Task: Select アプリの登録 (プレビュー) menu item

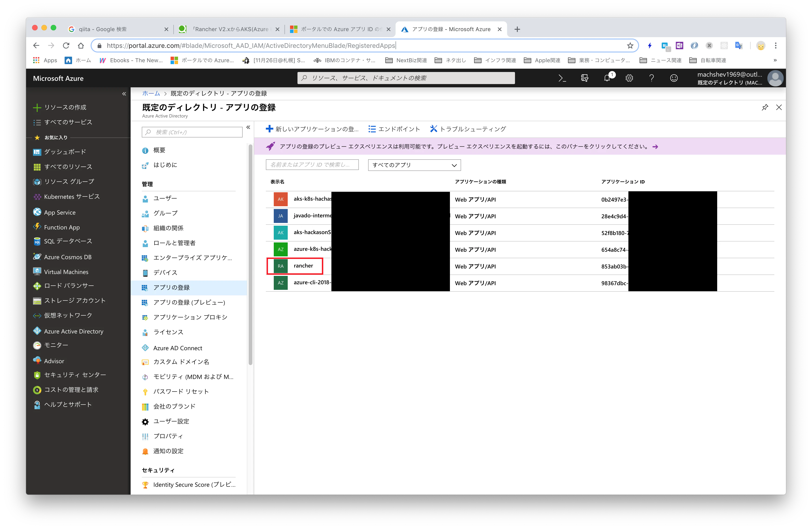Action: point(189,303)
